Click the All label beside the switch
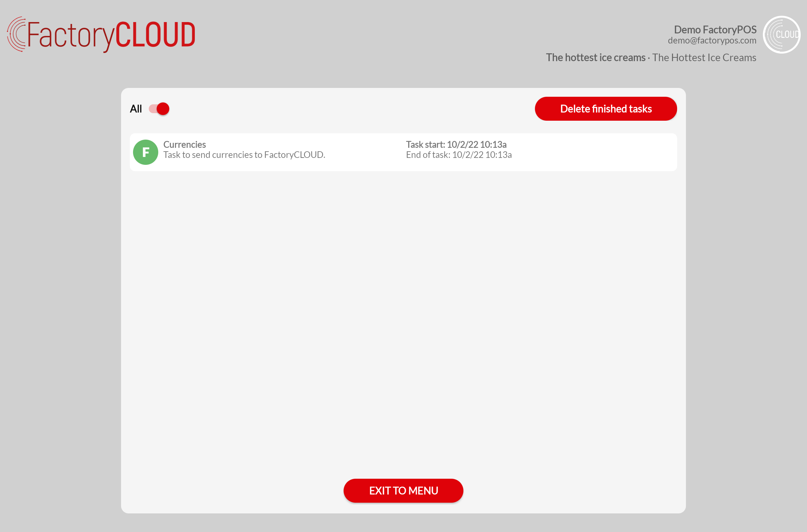The height and width of the screenshot is (532, 807). tap(136, 109)
